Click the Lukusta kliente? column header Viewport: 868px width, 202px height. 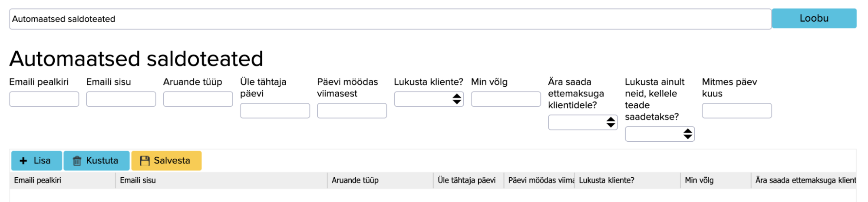tap(606, 180)
